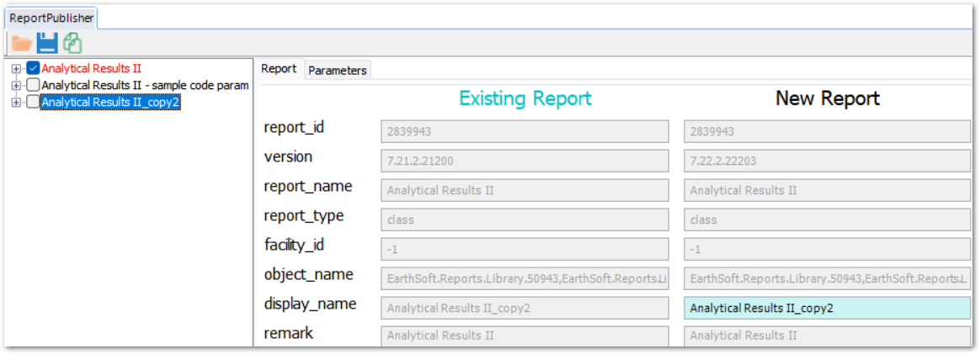This screenshot has height=354, width=980.
Task: Click the green copy report icon
Action: [x=72, y=42]
